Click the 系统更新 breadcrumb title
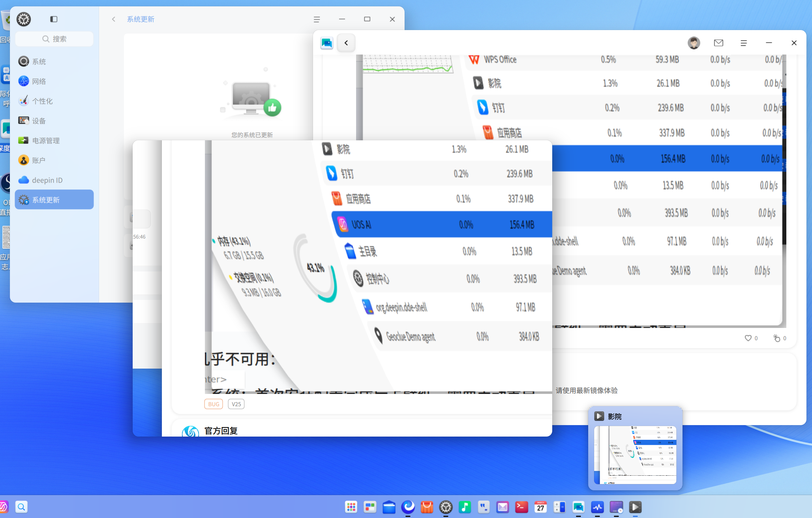The image size is (812, 518). pyautogui.click(x=141, y=19)
